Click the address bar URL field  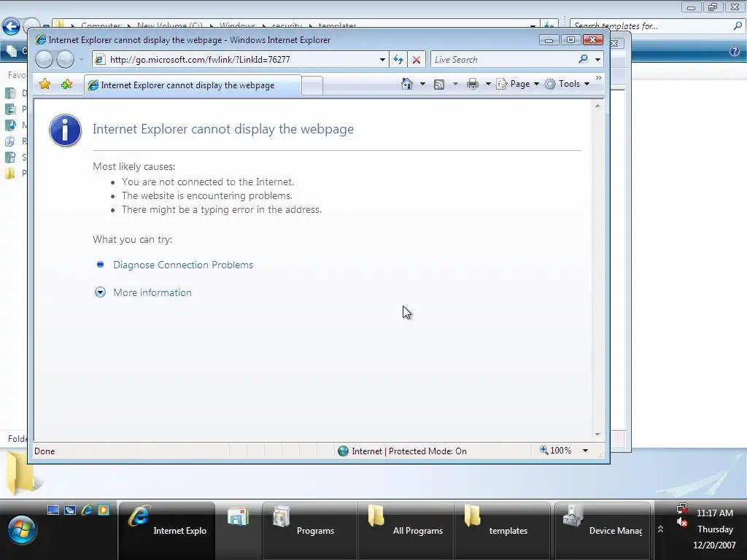[x=242, y=60]
